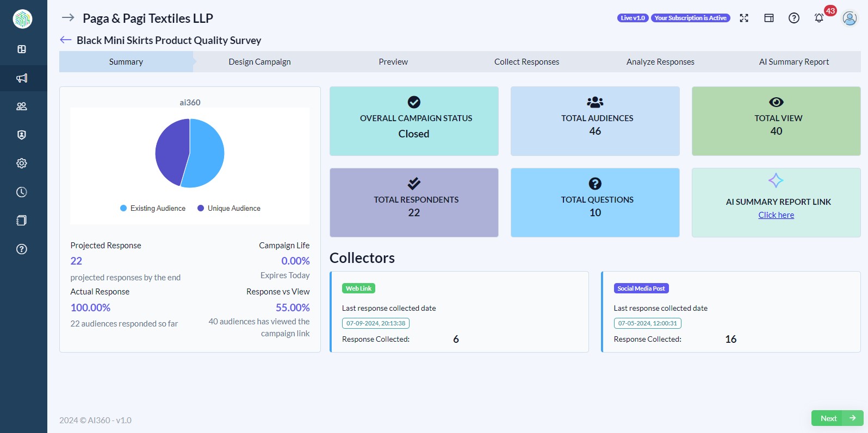Open the campaigns megaphone sidebar icon

pos(22,78)
